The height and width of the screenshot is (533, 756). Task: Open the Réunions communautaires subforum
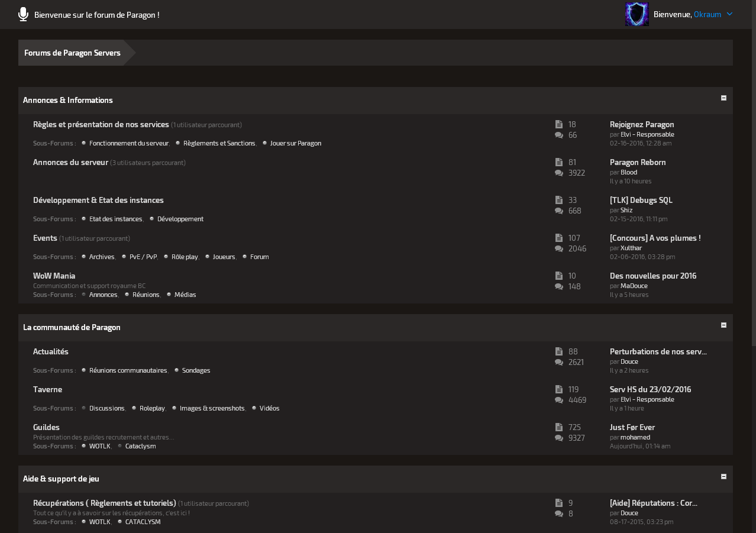128,370
